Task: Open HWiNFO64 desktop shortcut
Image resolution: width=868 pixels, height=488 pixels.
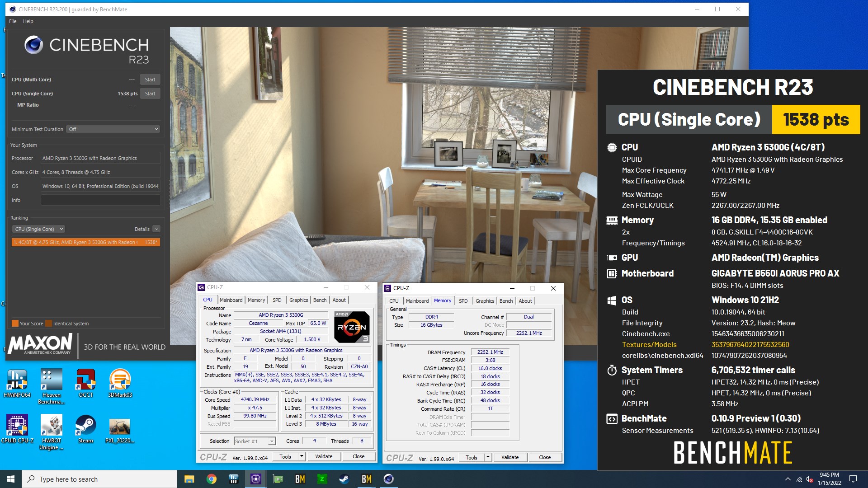Action: tap(17, 383)
